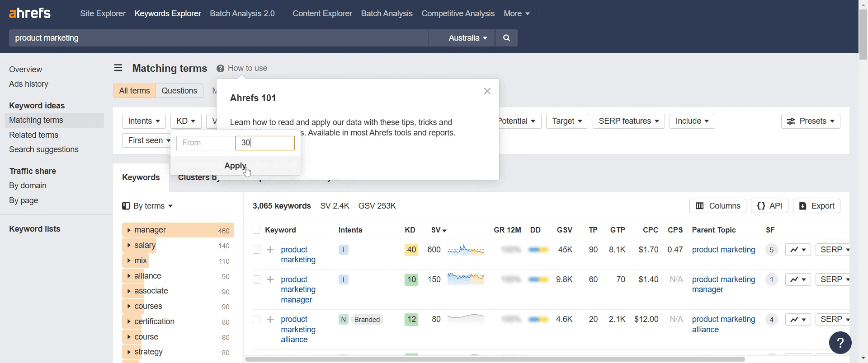Open the hamburger sidebar menu icon

pyautogui.click(x=118, y=68)
